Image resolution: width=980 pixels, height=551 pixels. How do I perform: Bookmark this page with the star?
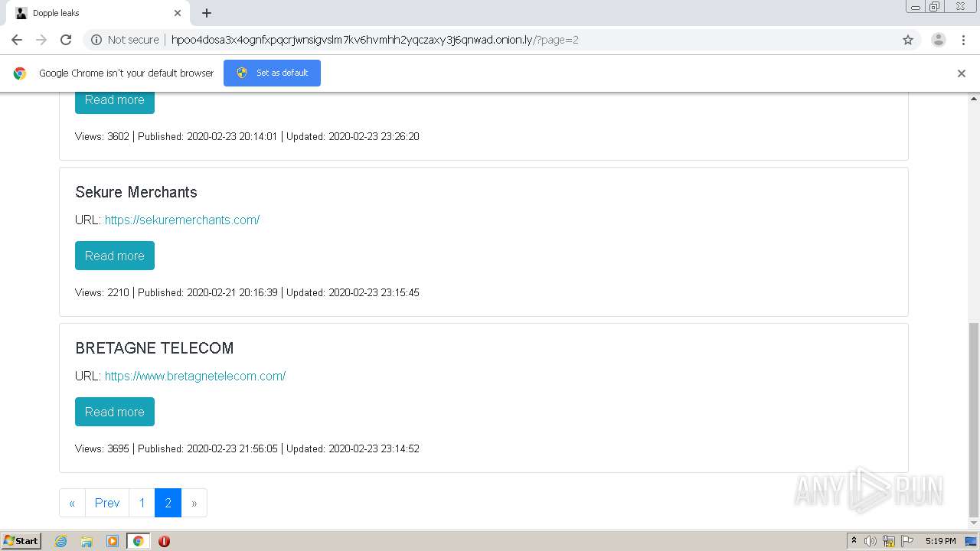pyautogui.click(x=908, y=40)
